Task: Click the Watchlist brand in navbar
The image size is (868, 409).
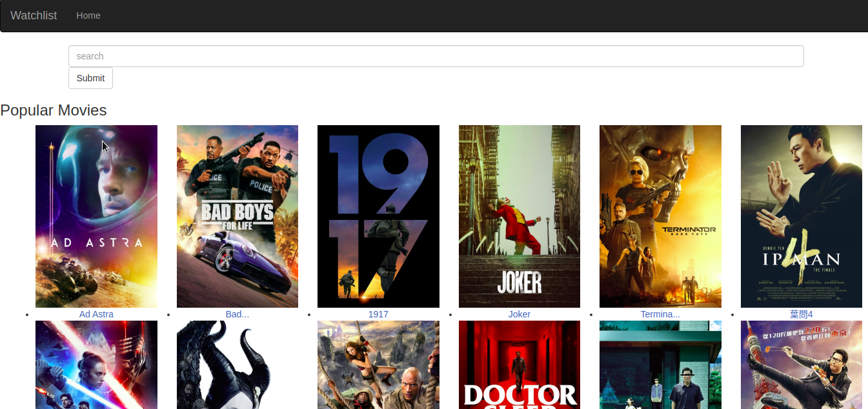Action: (34, 15)
